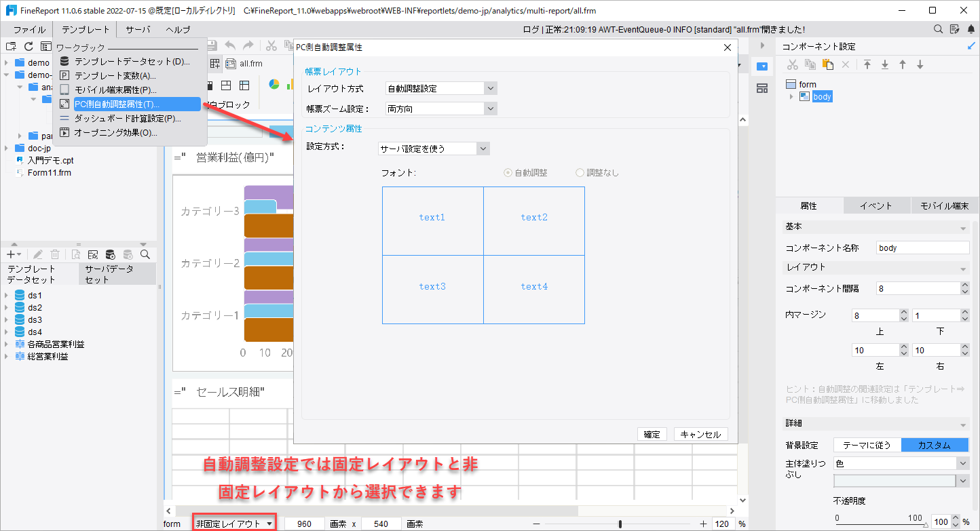Click the 確定 button in the dialog
980x531 pixels.
point(652,435)
